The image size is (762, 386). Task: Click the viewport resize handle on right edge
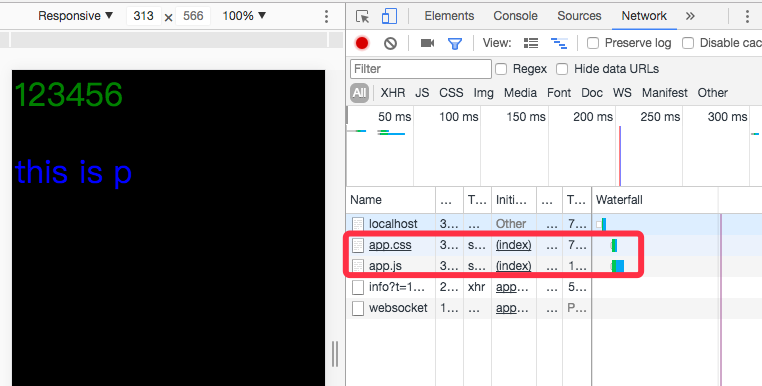[335, 354]
